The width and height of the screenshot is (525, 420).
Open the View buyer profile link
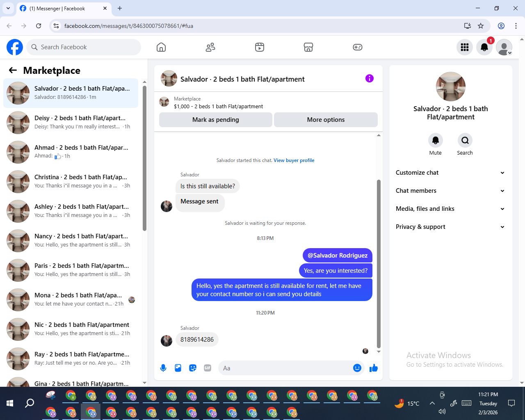pyautogui.click(x=294, y=160)
